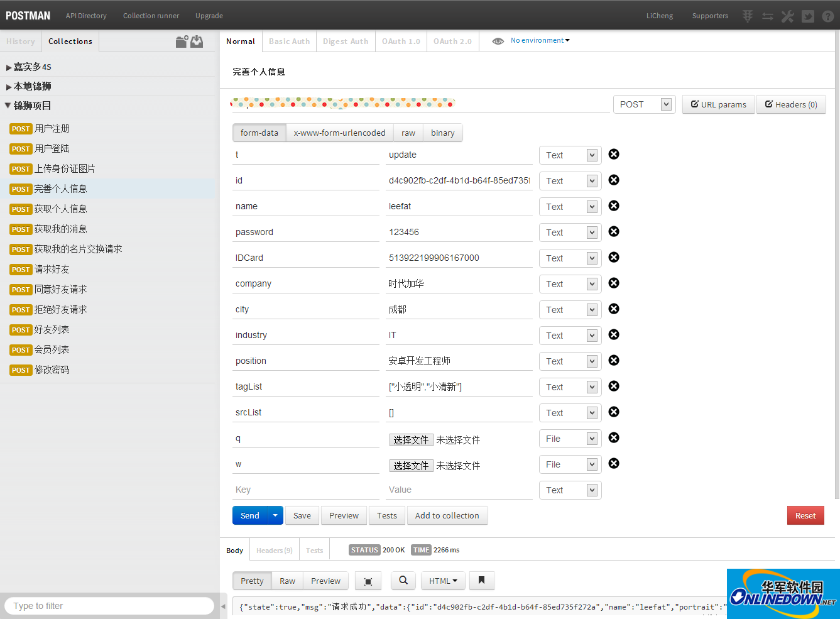Open the No environment dropdown
This screenshot has height=619, width=840.
(539, 40)
